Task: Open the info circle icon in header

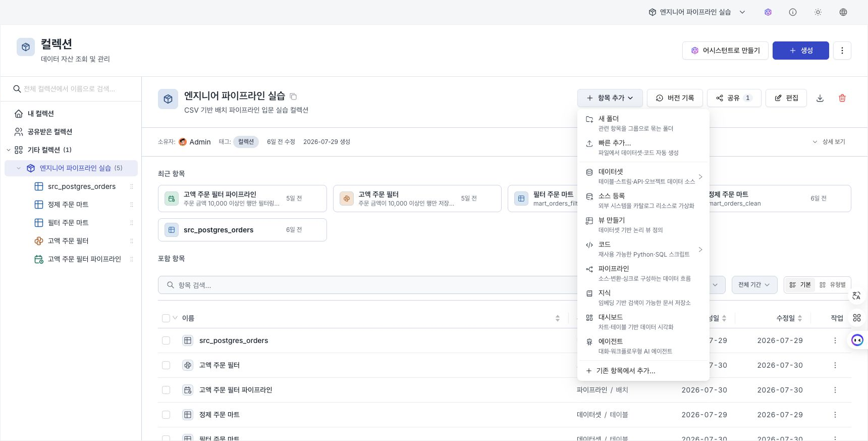Action: coord(793,12)
